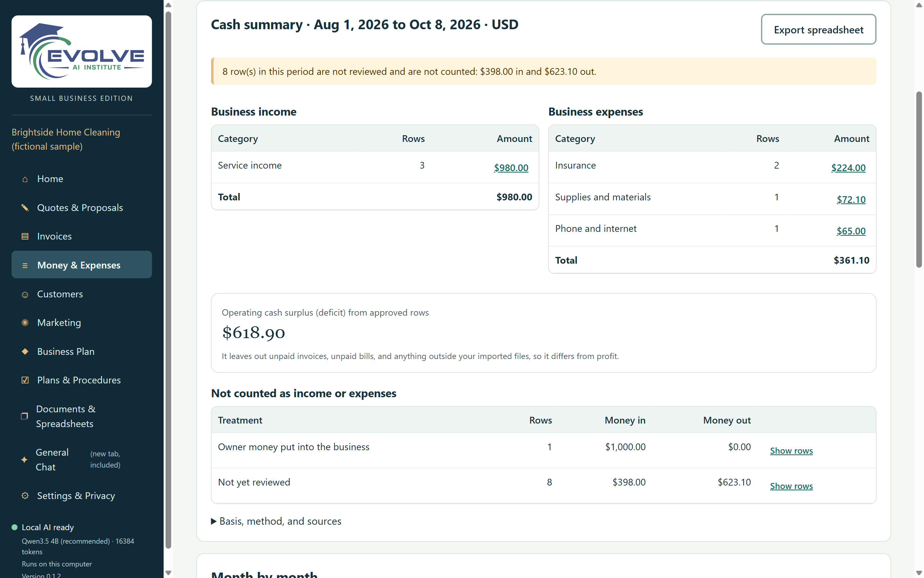Click the $361.10 expenses total
Viewport: 924px width, 578px height.
pos(851,260)
